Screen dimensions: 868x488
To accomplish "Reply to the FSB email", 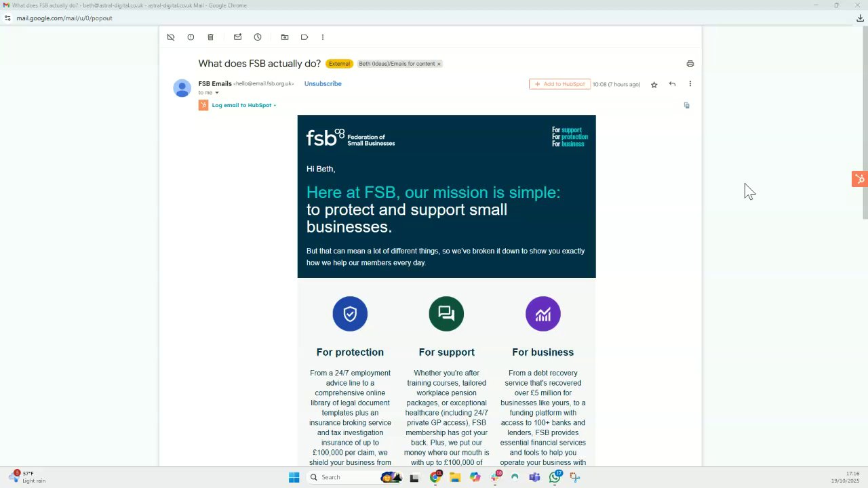I will point(672,84).
